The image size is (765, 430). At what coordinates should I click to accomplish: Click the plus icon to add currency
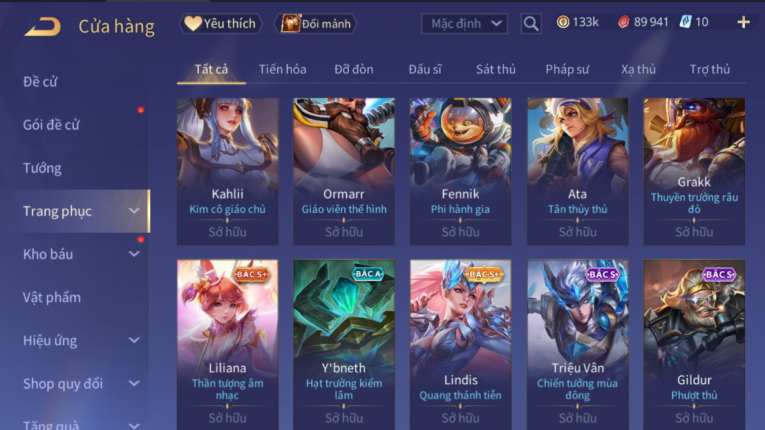click(743, 22)
